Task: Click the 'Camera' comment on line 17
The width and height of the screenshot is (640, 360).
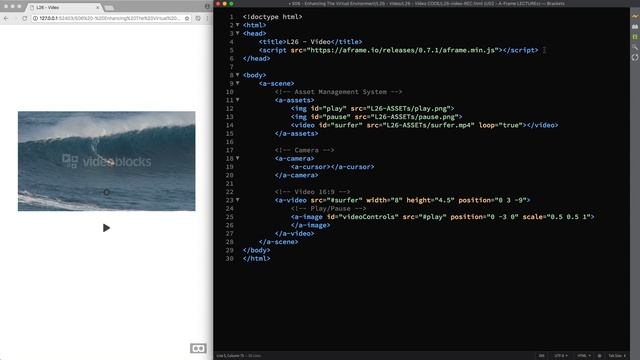Action: click(x=304, y=150)
